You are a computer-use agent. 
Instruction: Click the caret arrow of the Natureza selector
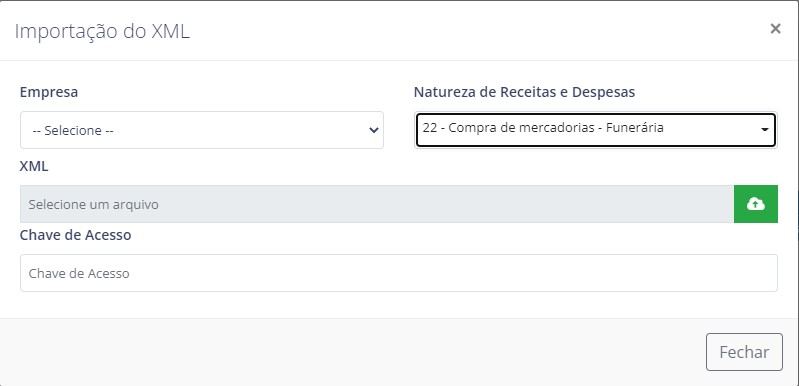[764, 130]
